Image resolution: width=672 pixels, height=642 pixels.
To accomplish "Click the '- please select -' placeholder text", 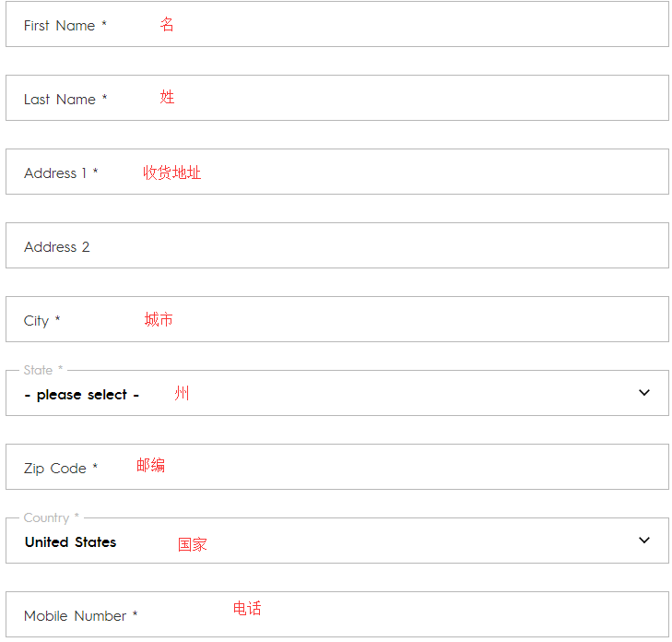I will tap(82, 395).
